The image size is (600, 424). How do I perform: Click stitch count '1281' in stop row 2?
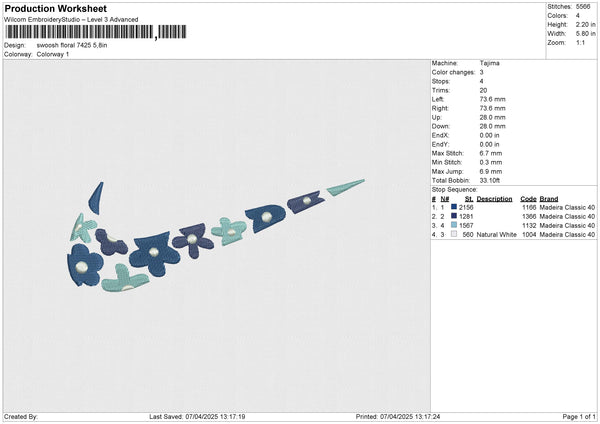click(x=466, y=217)
